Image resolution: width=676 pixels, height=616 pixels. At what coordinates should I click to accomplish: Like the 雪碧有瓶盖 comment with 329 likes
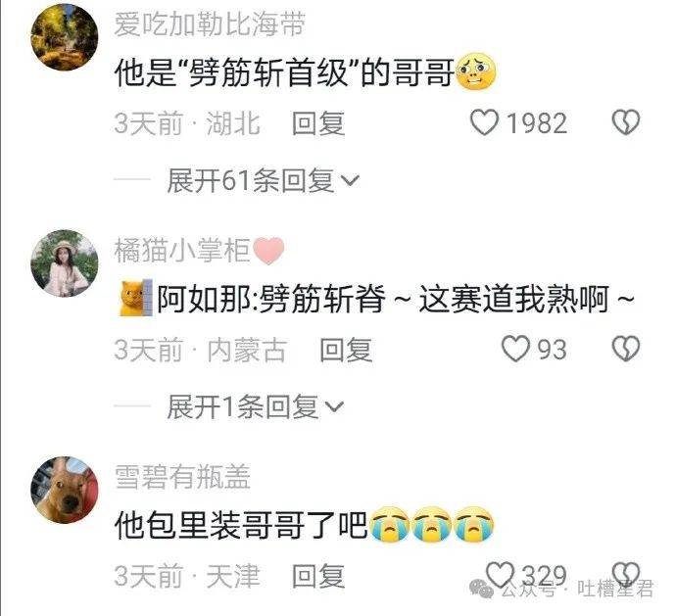[500, 575]
